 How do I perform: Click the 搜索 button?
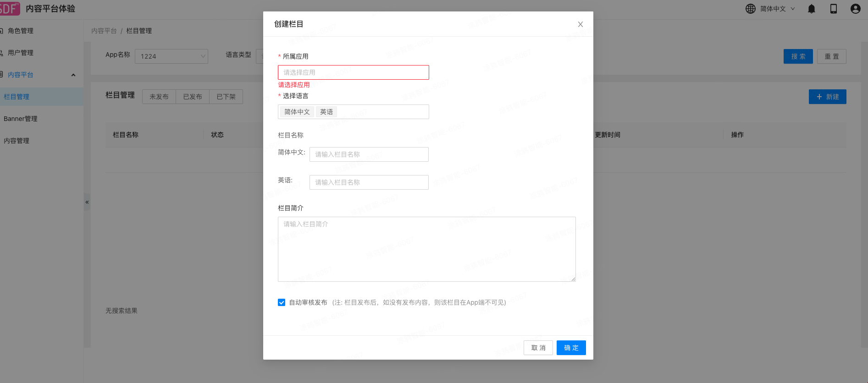click(798, 56)
